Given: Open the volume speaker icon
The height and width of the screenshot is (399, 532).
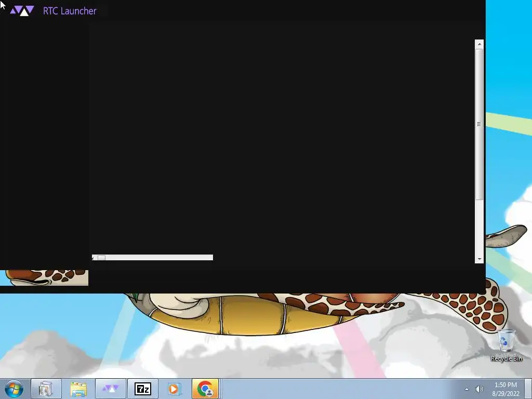Looking at the screenshot, I should point(479,389).
